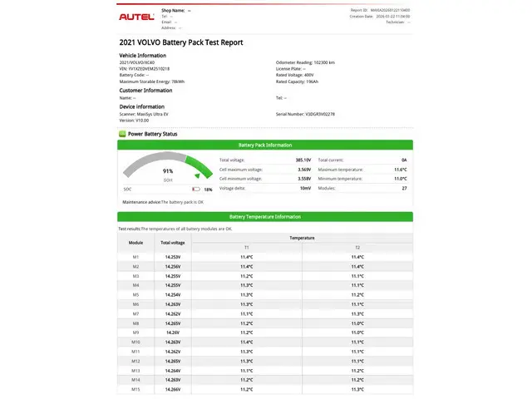Click the Total voltage value 385.10V
The width and height of the screenshot is (532, 399).
coord(303,160)
